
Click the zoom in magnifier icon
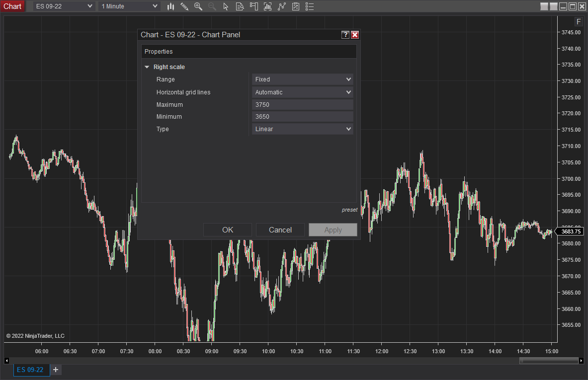pos(198,6)
